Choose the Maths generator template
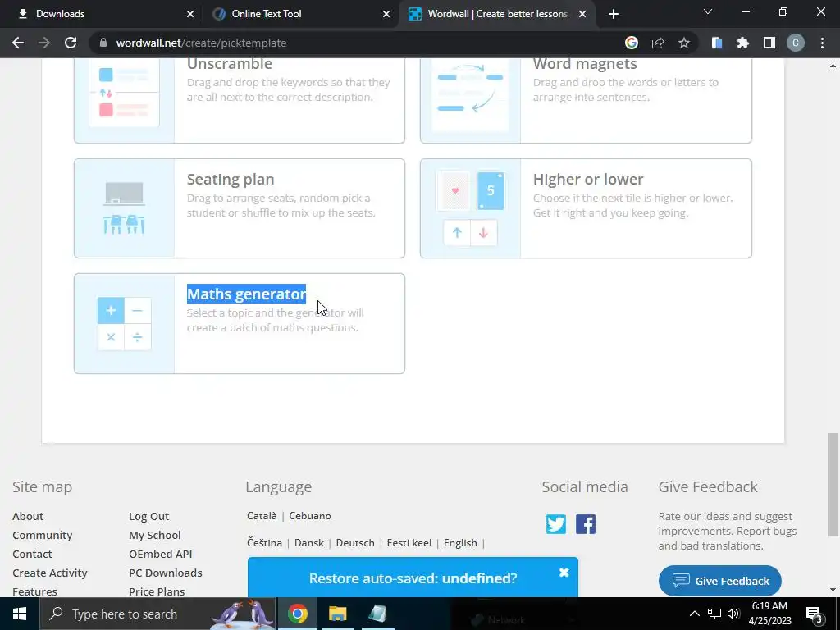 coord(240,323)
